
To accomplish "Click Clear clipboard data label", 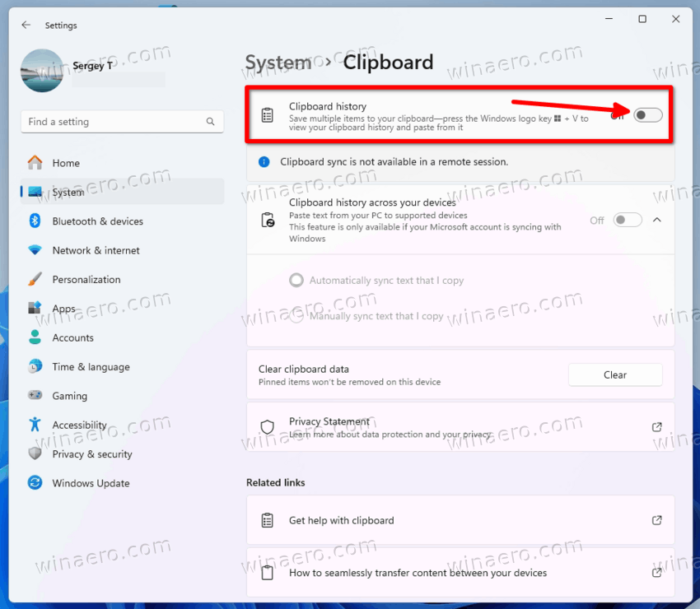I will pos(304,369).
